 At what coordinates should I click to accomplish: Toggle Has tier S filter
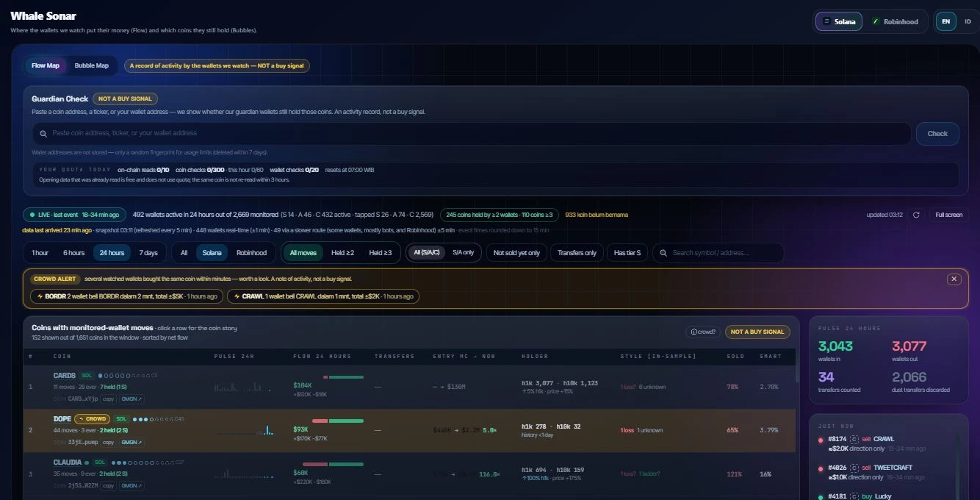point(627,253)
